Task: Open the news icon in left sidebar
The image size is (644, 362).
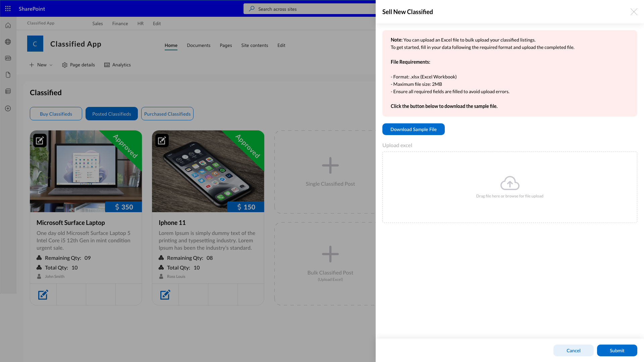Action: click(x=8, y=58)
